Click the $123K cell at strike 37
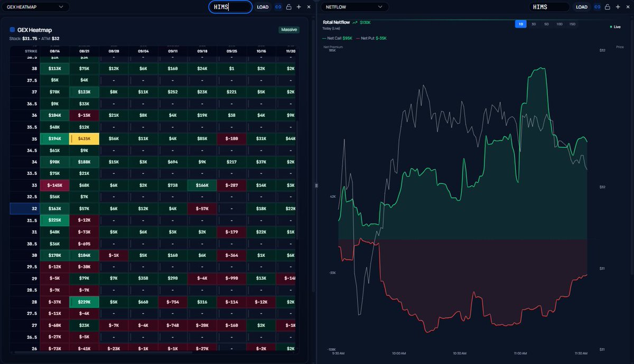 tap(84, 91)
